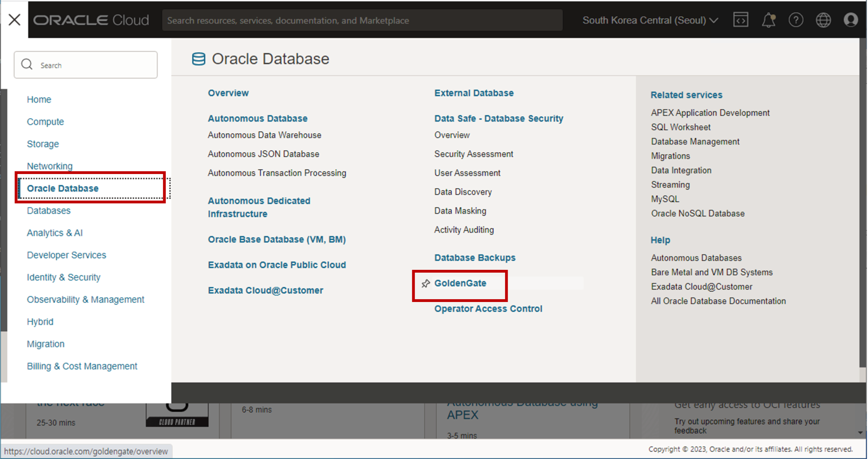This screenshot has width=868, height=459.
Task: Open Oracle NoSQL Database related service
Action: pos(698,214)
